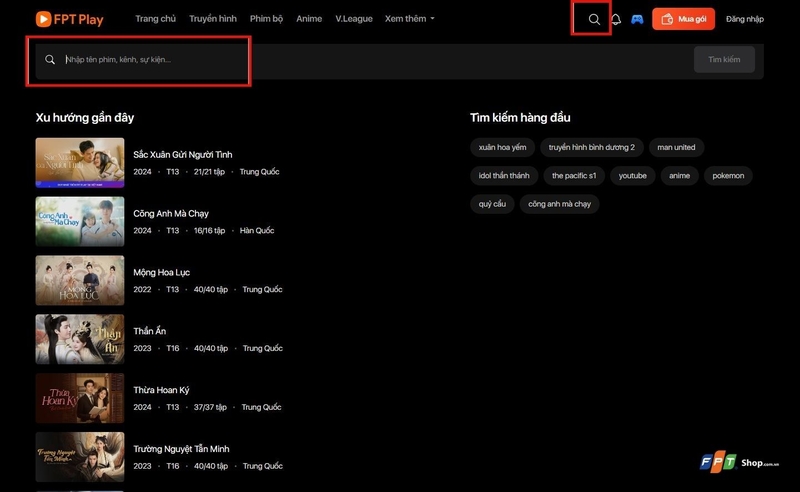The height and width of the screenshot is (492, 800).
Task: Click '37/37 tập' episode count text
Action: (210, 407)
